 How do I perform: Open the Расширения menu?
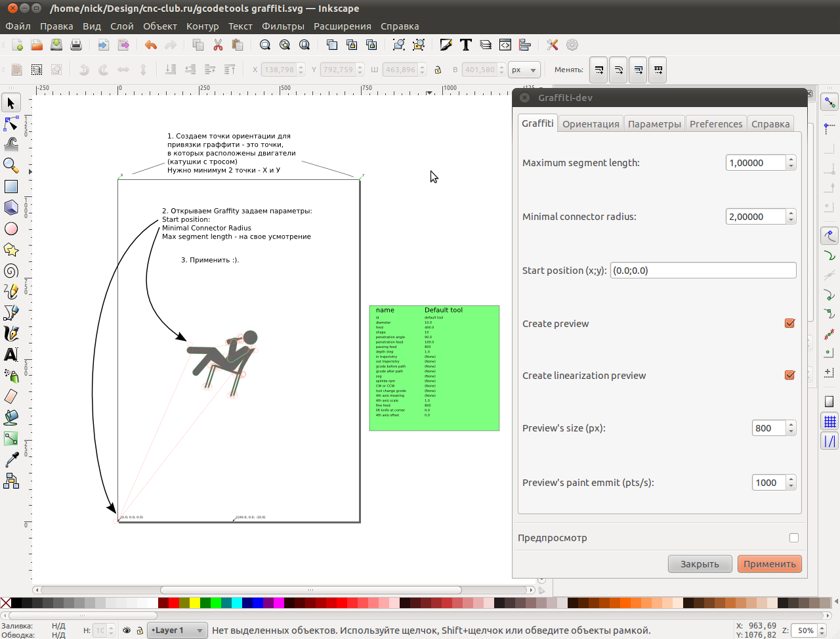(343, 26)
